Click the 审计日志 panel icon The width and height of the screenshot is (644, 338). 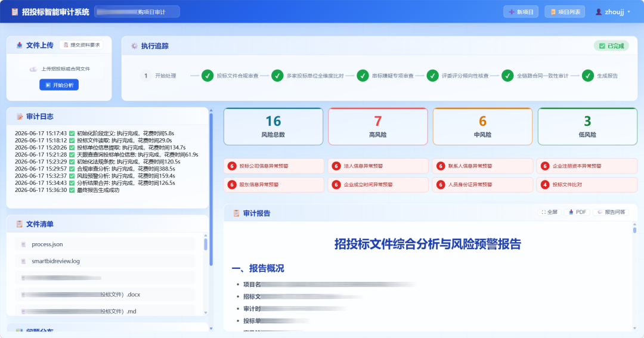[x=19, y=117]
